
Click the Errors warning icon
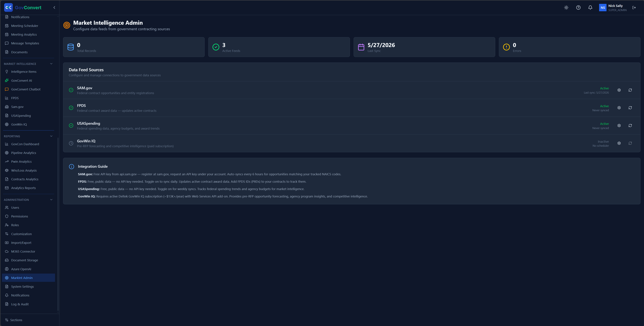click(506, 47)
